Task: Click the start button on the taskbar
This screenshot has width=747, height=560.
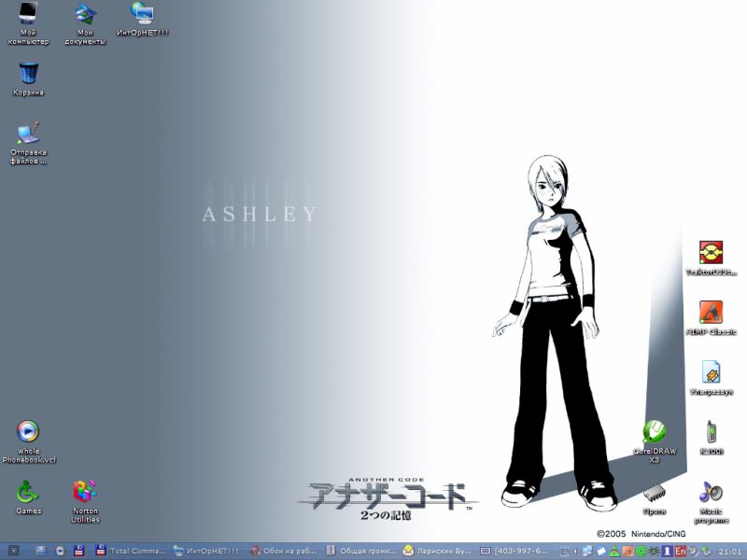Action: tap(13, 551)
